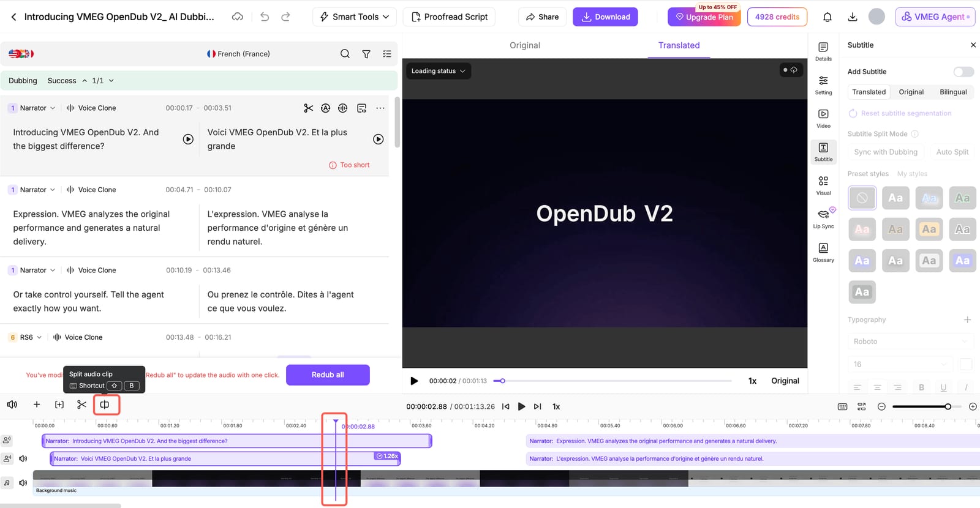Select the Original subtitle option
Screen dimensions: 980x508
point(911,92)
